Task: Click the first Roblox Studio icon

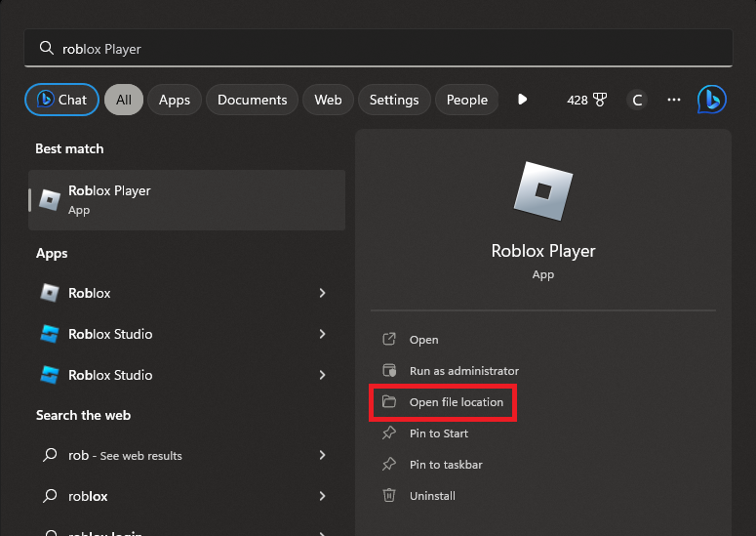Action: 50,334
